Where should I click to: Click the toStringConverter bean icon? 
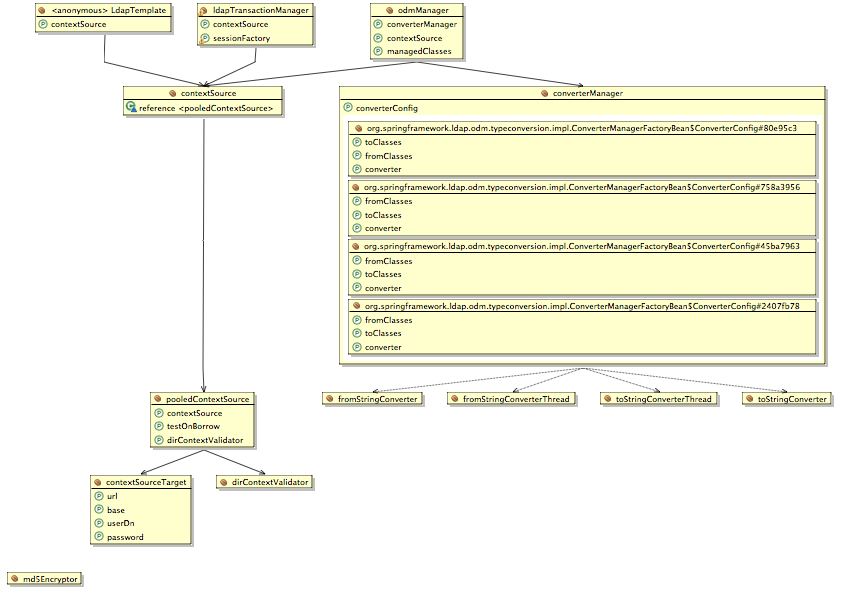point(749,399)
